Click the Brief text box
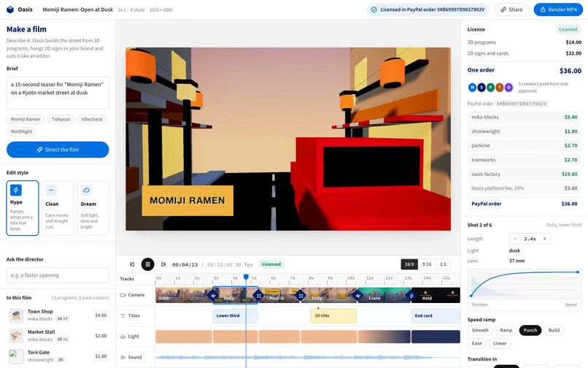The image size is (588, 368). pos(58,93)
